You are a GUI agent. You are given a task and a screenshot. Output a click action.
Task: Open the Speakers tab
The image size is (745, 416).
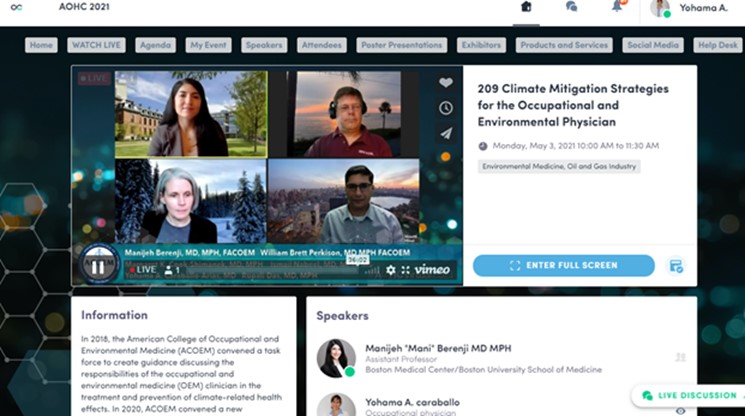coord(264,45)
